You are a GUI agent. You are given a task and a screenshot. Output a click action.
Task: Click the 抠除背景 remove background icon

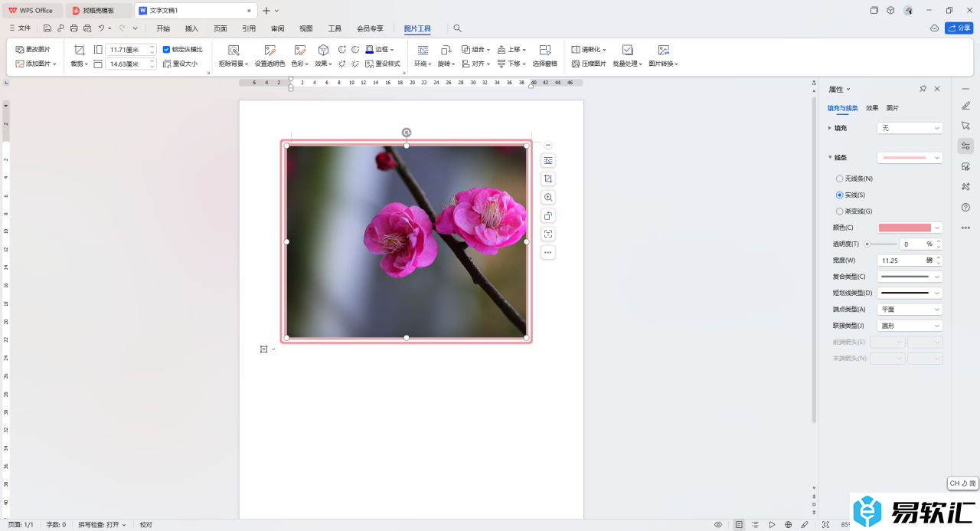234,50
